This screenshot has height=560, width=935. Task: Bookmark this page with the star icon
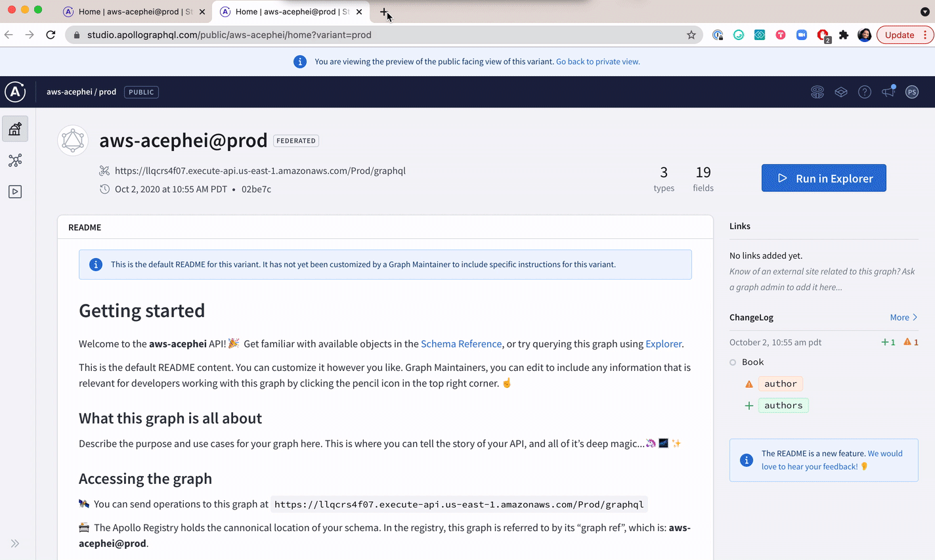691,35
